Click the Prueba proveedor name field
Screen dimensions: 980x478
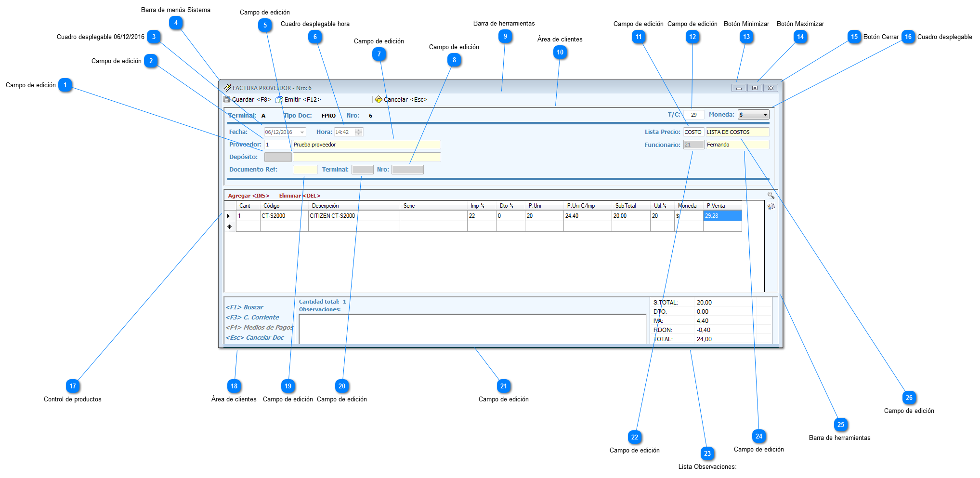[366, 145]
